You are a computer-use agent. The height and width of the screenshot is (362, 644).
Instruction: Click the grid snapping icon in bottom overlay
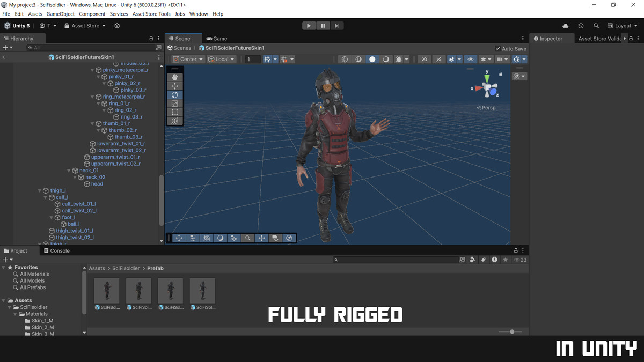207,238
